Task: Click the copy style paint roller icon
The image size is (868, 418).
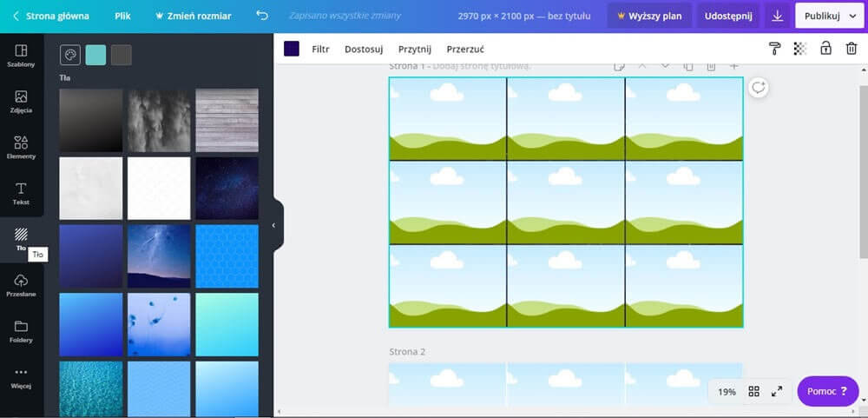Action: click(775, 49)
